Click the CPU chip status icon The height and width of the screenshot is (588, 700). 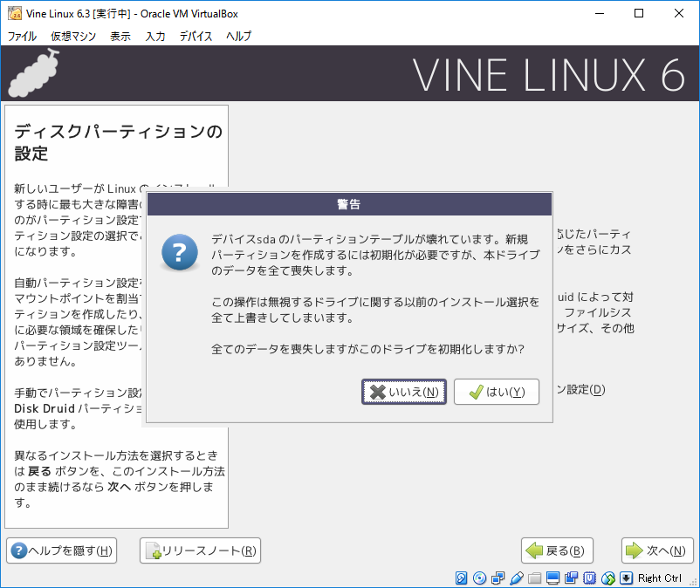589,578
